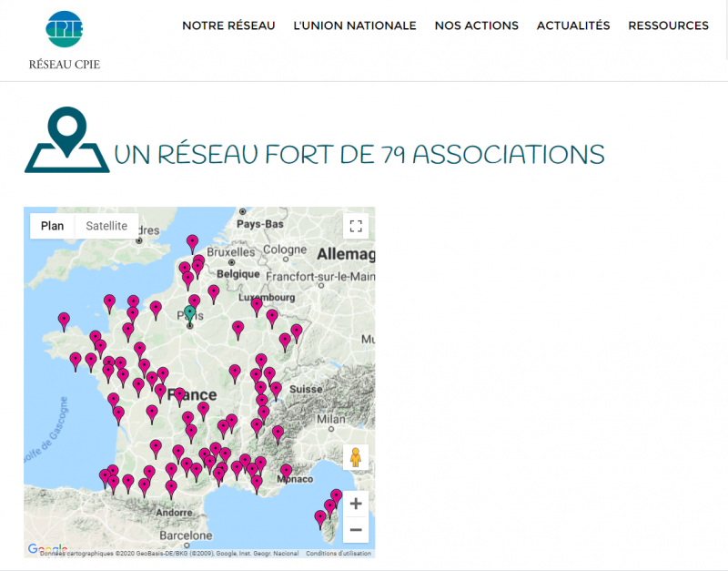The image size is (728, 571).
Task: Open the Actualités menu item
Action: 573,25
